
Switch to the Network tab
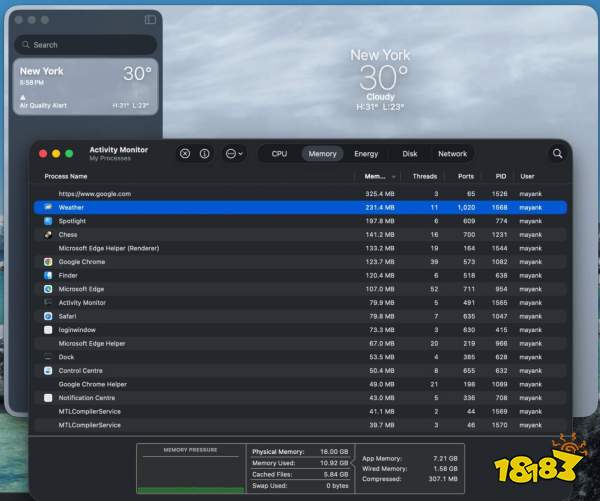(x=452, y=154)
